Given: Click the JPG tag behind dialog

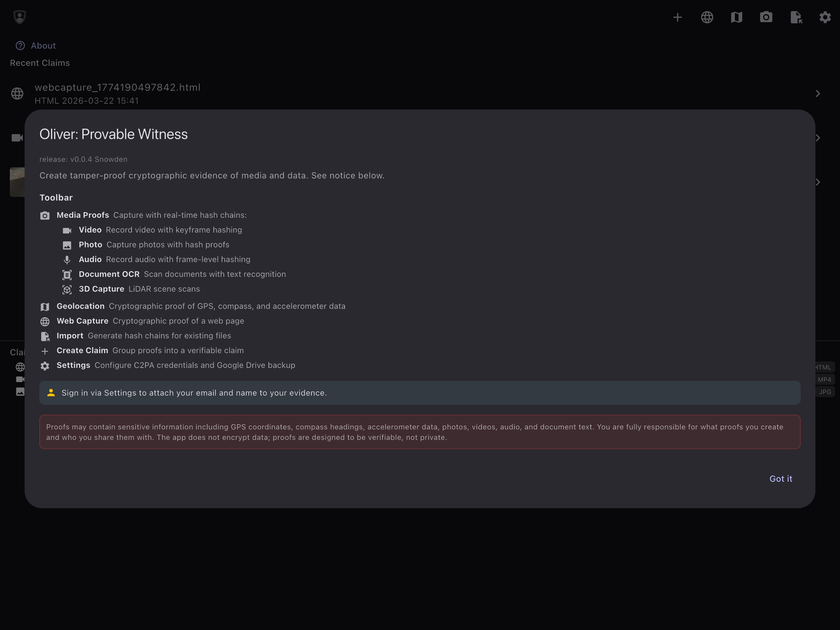Looking at the screenshot, I should (x=825, y=392).
